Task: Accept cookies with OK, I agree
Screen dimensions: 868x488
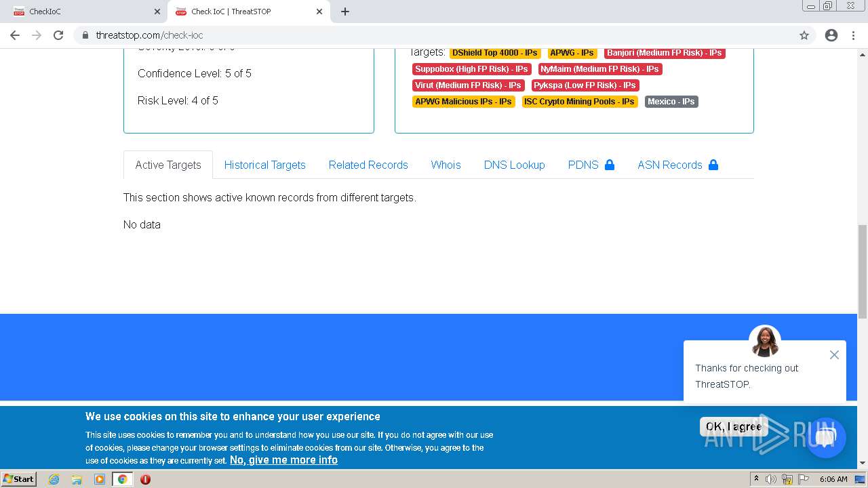Action: pyautogui.click(x=734, y=426)
